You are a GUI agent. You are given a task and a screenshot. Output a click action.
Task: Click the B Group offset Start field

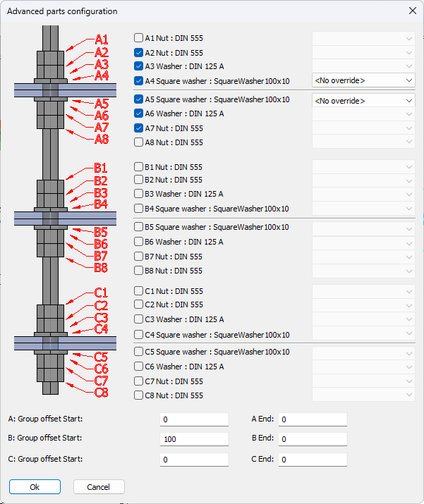click(x=194, y=439)
